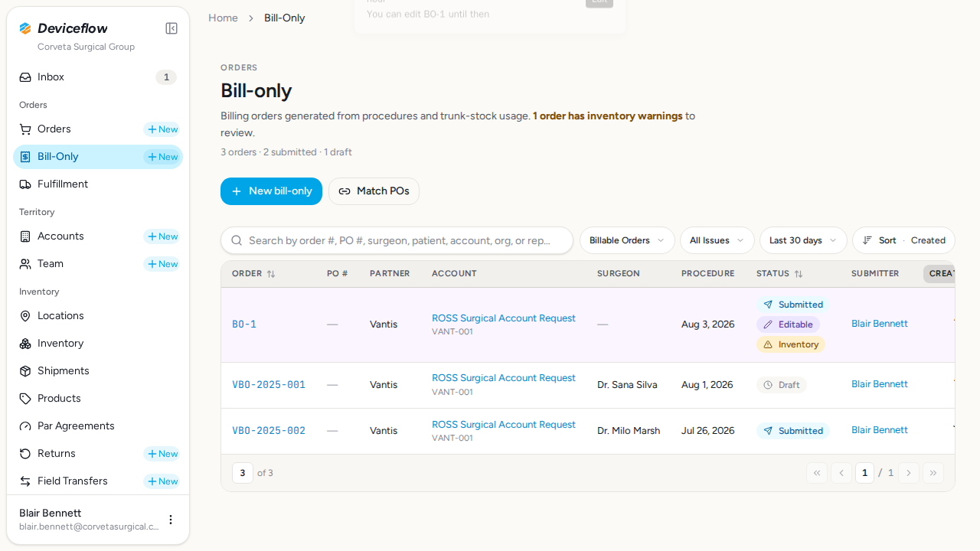Click the New badge next to Team
This screenshot has height=551, width=980.
pos(162,264)
